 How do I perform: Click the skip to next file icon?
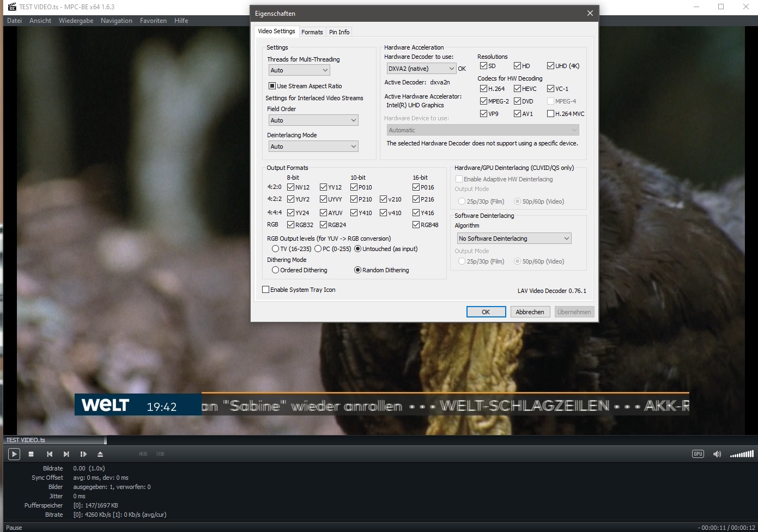pos(66,454)
